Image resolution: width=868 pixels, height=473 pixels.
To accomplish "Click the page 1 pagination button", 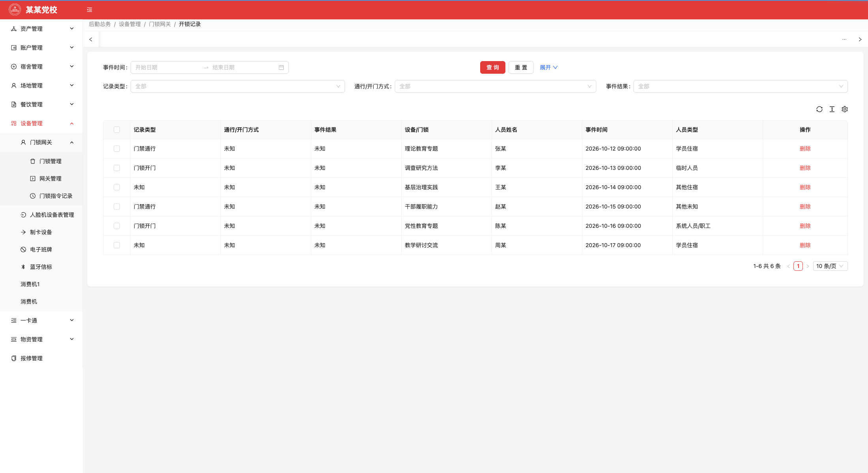I will coord(798,266).
